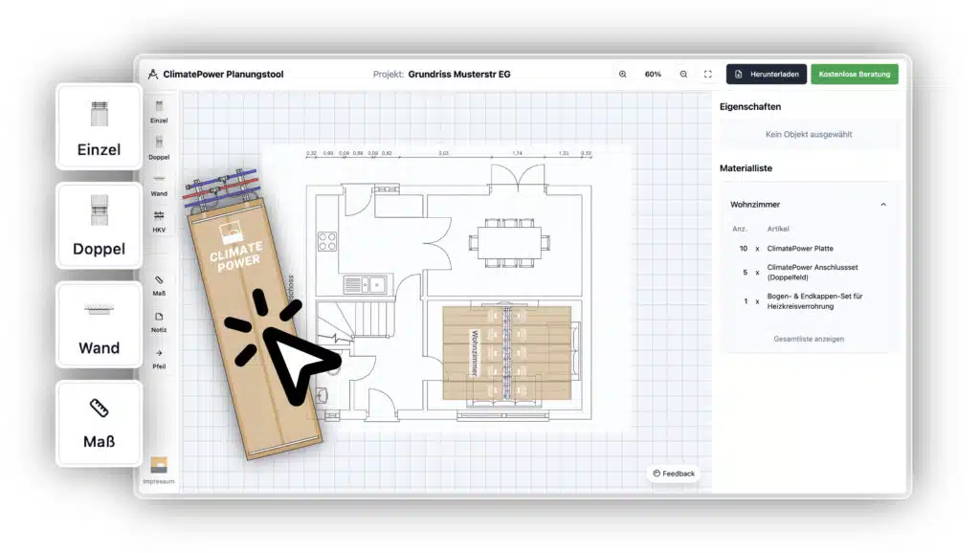Image resolution: width=980 pixels, height=553 pixels.
Task: Toggle fullscreen view icon in the top bar
Action: (708, 75)
